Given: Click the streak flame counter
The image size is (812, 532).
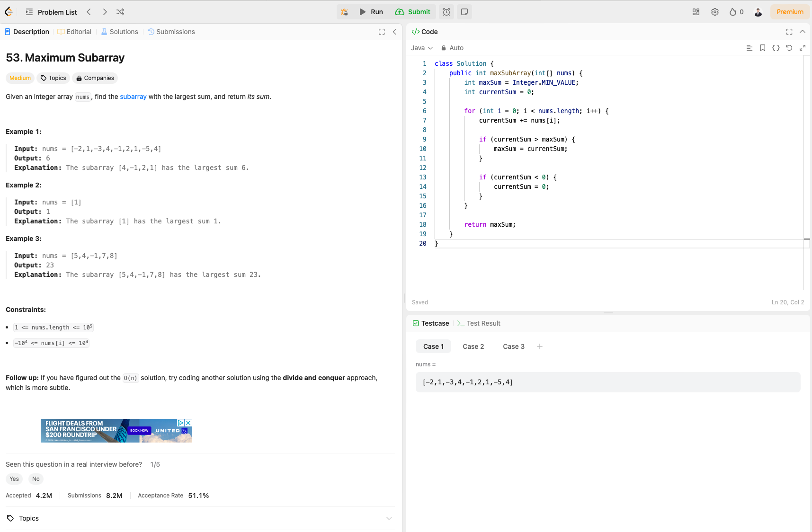Looking at the screenshot, I should [x=736, y=12].
